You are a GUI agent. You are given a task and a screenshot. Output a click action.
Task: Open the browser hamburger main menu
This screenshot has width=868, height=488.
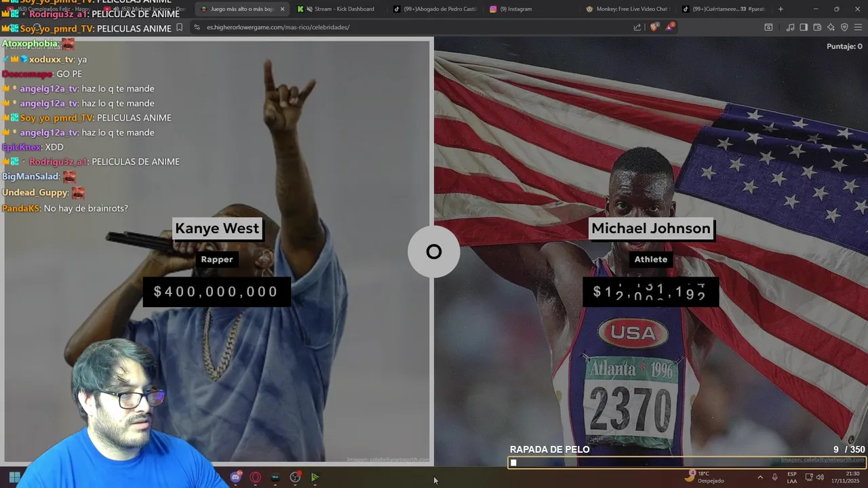point(858,27)
